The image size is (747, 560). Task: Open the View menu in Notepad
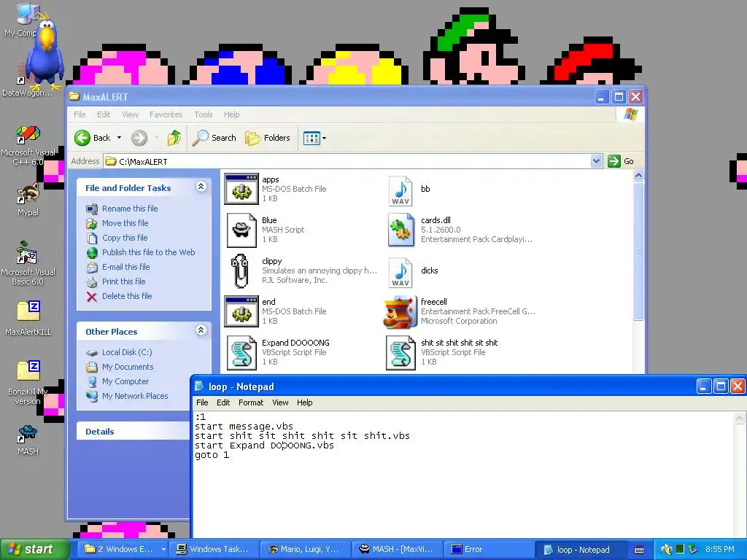tap(280, 402)
